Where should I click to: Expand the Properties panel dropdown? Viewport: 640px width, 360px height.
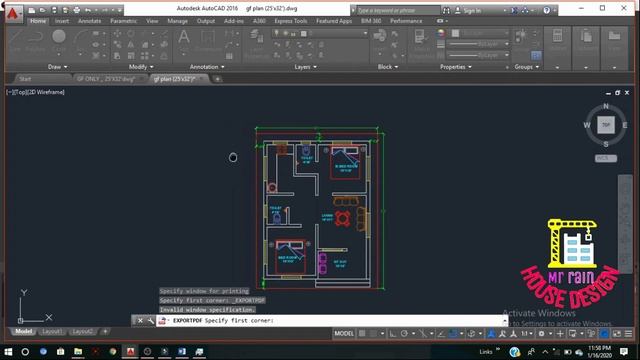click(456, 67)
